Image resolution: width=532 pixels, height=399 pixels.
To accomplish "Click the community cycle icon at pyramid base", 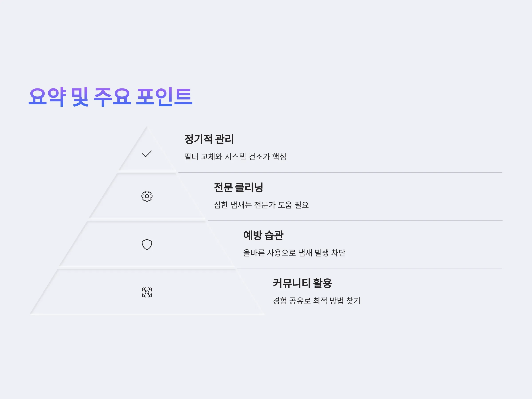I will pyautogui.click(x=147, y=292).
